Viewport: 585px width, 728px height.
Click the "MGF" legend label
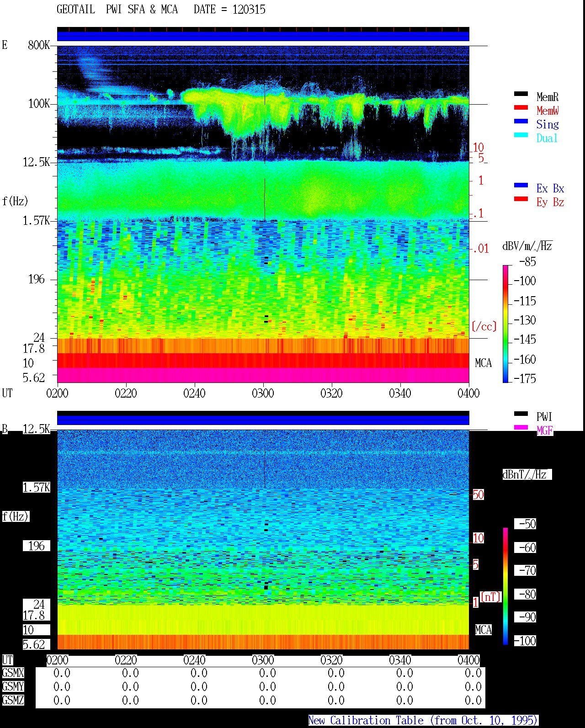pyautogui.click(x=545, y=430)
